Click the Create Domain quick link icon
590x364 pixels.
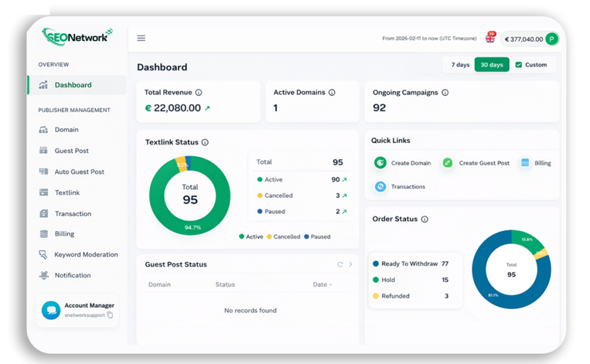(x=380, y=163)
